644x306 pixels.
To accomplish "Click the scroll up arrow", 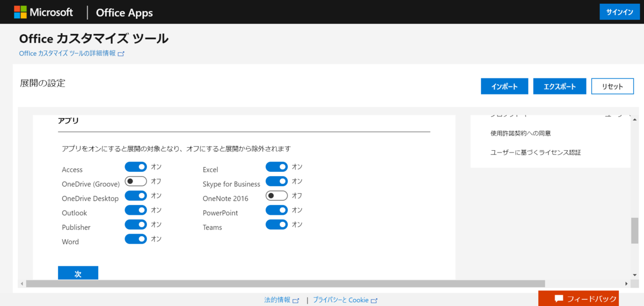I will [635, 119].
